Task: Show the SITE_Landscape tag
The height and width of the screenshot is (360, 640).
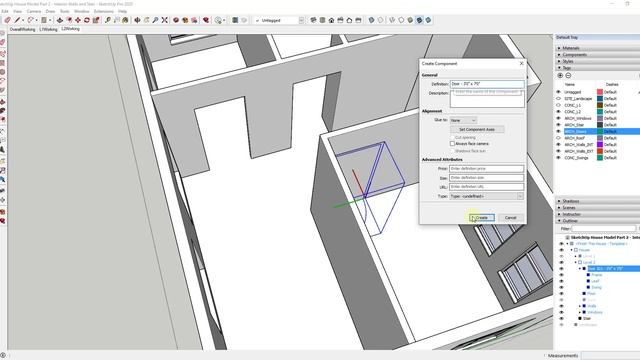Action: [x=558, y=98]
